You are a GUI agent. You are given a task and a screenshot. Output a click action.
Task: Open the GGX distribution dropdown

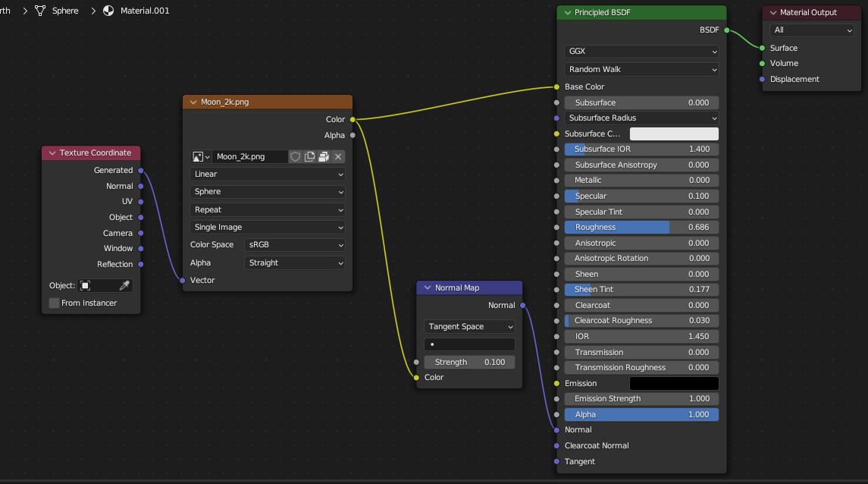click(x=641, y=51)
